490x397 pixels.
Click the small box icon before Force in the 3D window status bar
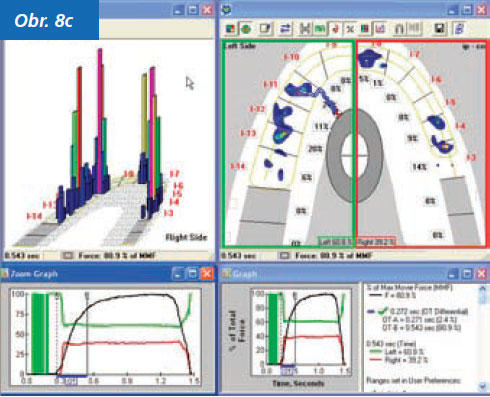68,256
